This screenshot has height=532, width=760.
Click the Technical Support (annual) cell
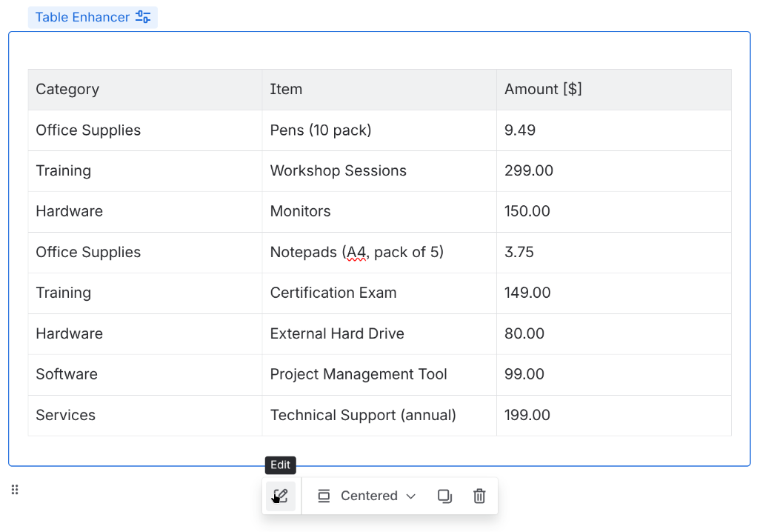pos(363,416)
